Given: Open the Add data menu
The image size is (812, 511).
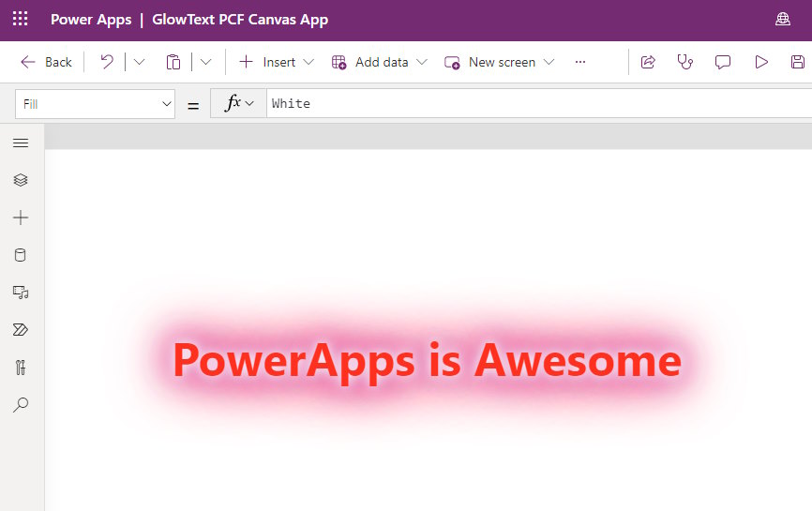Looking at the screenshot, I should coord(380,62).
